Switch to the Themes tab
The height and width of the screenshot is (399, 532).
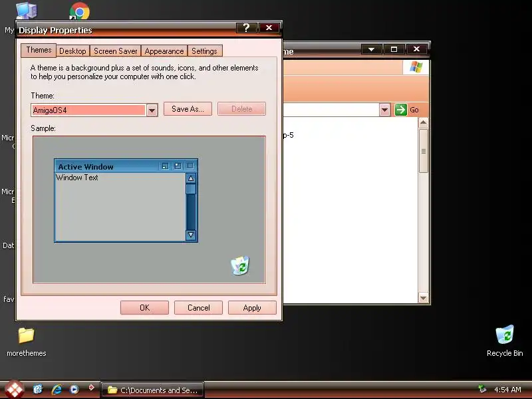click(x=39, y=51)
